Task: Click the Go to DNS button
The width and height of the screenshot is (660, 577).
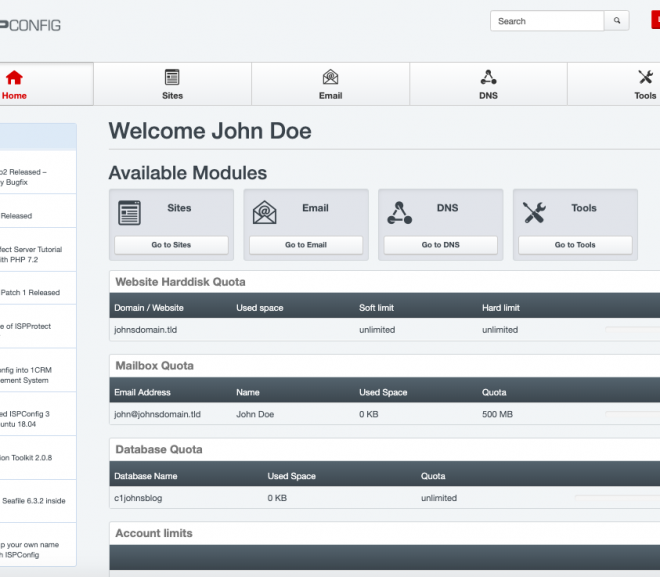Action: [x=441, y=245]
